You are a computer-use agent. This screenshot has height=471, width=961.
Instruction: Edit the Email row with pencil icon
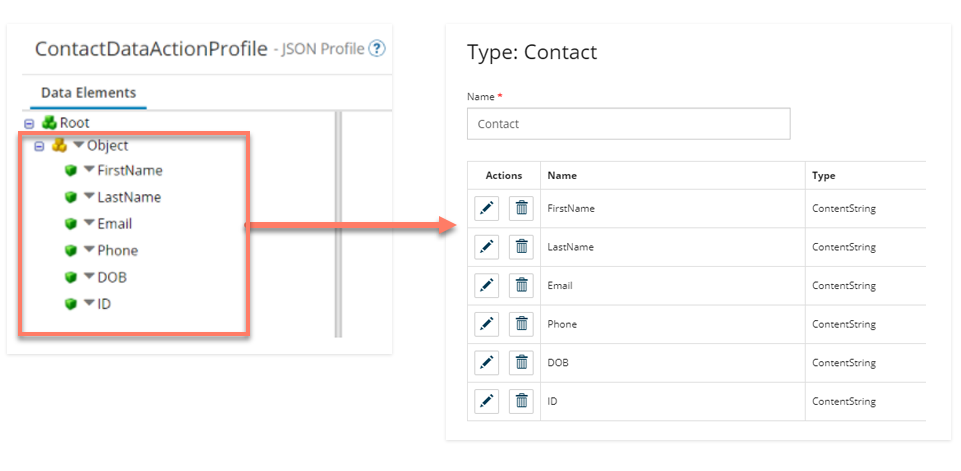click(487, 286)
